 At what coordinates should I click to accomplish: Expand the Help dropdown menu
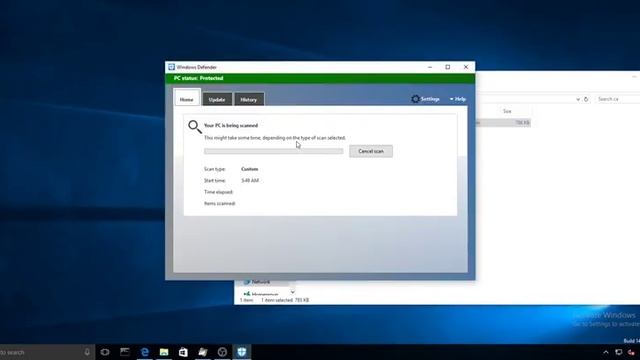coord(458,99)
